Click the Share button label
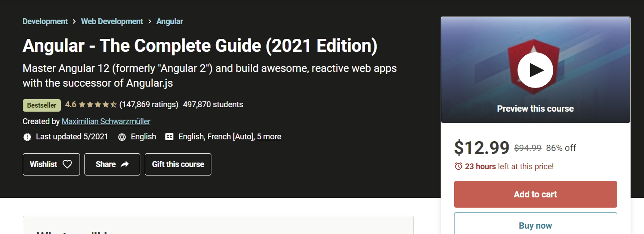This screenshot has width=644, height=234. [x=105, y=164]
